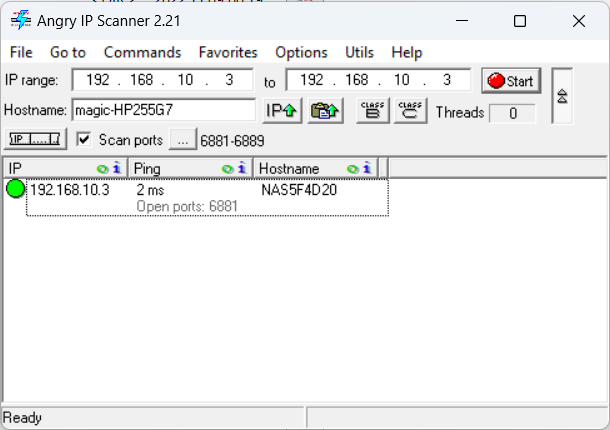Click the green alive status dot for 192.168.10.3
Viewport: 610px width, 430px height.
16,189
